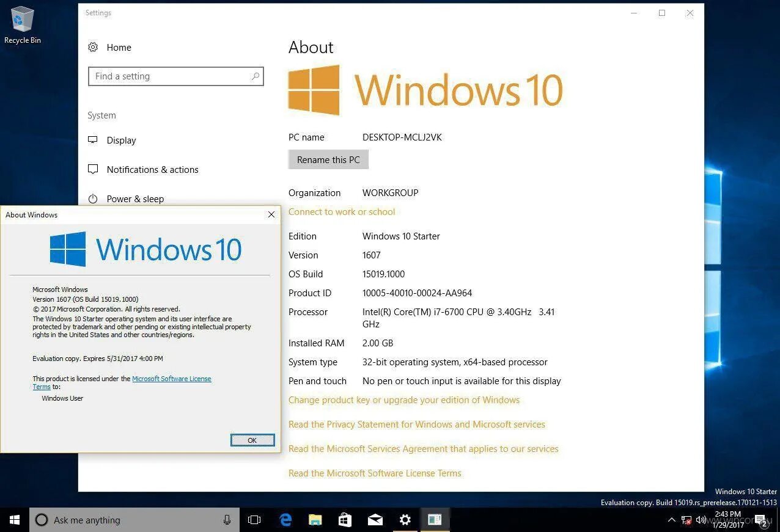Viewport: 780px width, 532px height.
Task: Select Power & sleep in sidebar
Action: click(135, 199)
